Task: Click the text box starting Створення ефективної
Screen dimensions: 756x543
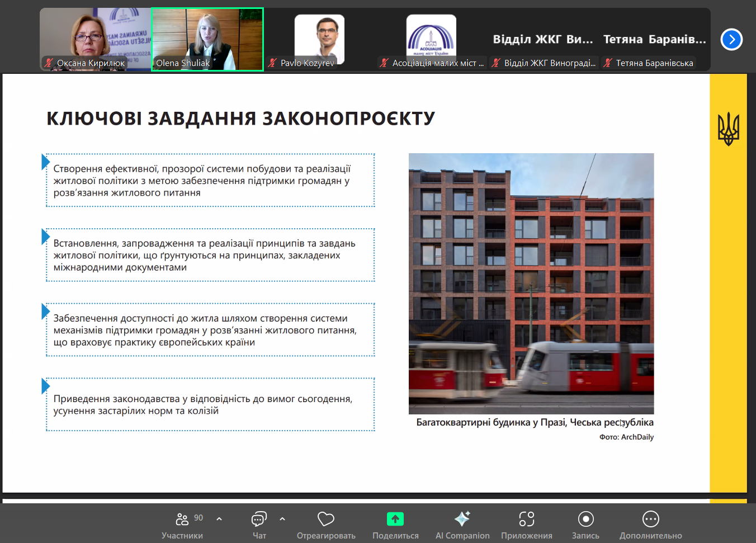Action: click(x=210, y=180)
